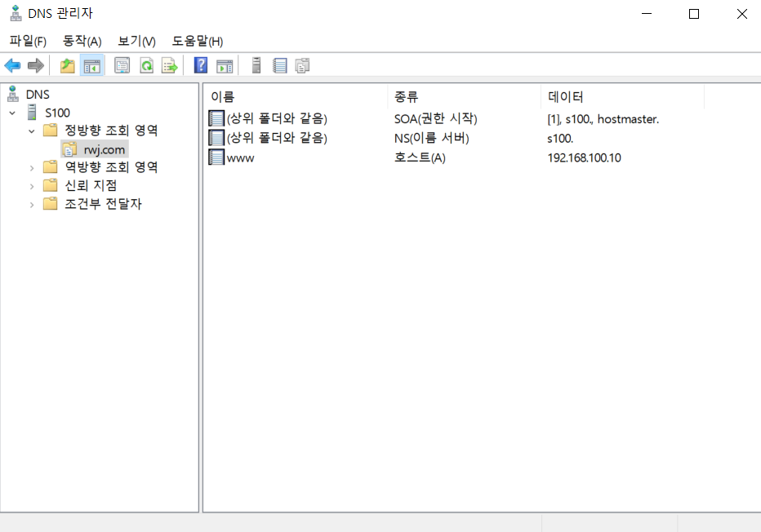Click the 호스트(A) type cell
The image size is (761, 532).
[x=420, y=157]
